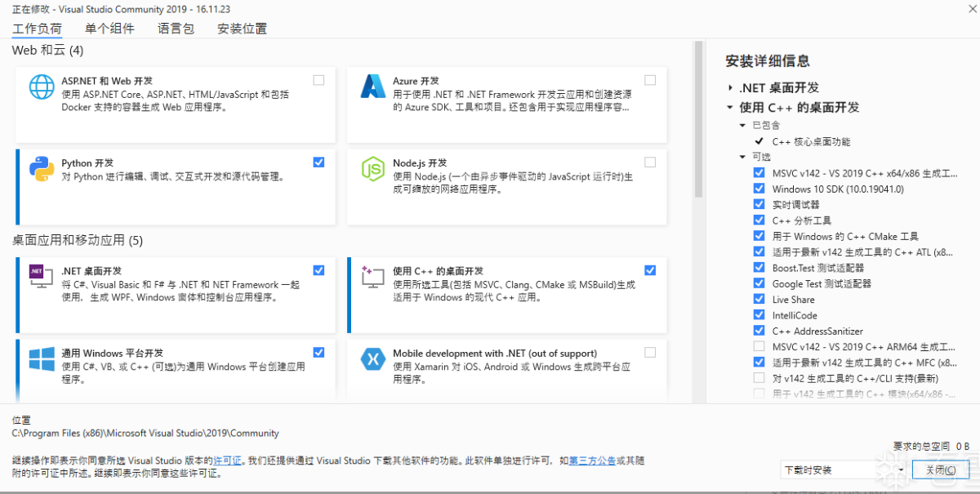Click the Python development logo icon
Image resolution: width=980 pixels, height=494 pixels.
(42, 168)
